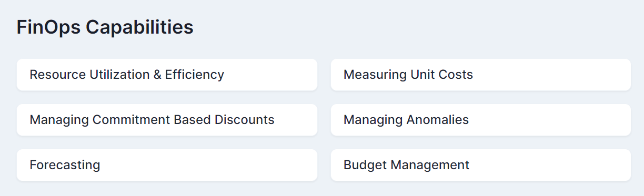
Task: Choose the Managing Anomalies capability card
Action: 480,120
